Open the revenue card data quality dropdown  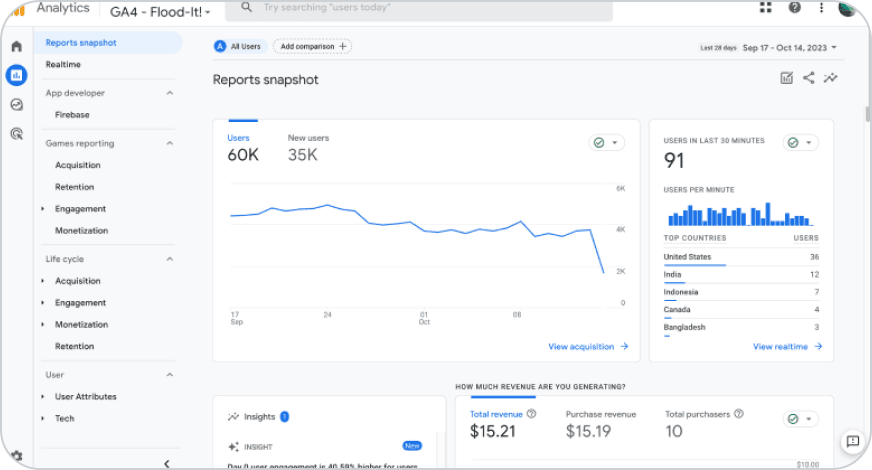800,419
